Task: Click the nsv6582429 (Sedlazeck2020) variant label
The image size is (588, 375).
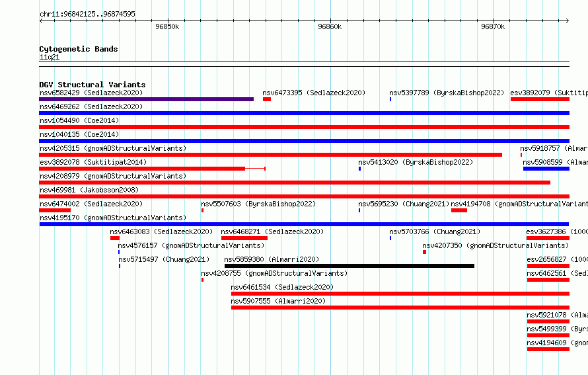Action: 91,93
